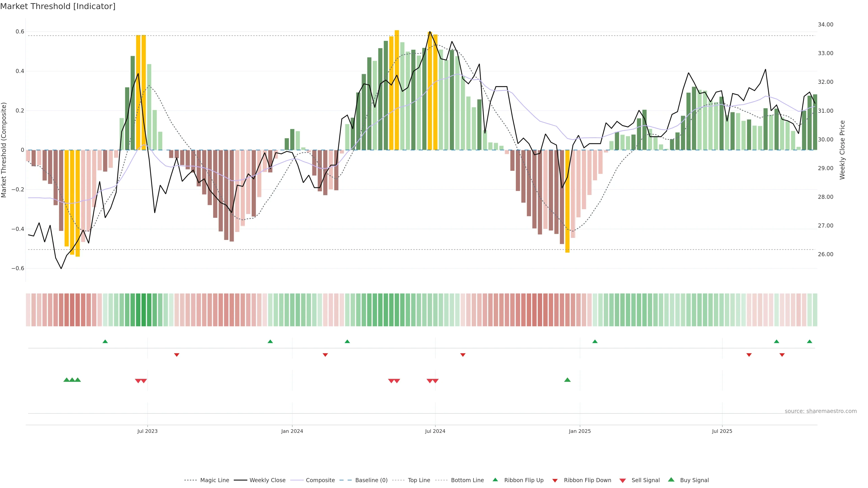
Task: Click the source sharemaestro.com text
Action: click(821, 411)
